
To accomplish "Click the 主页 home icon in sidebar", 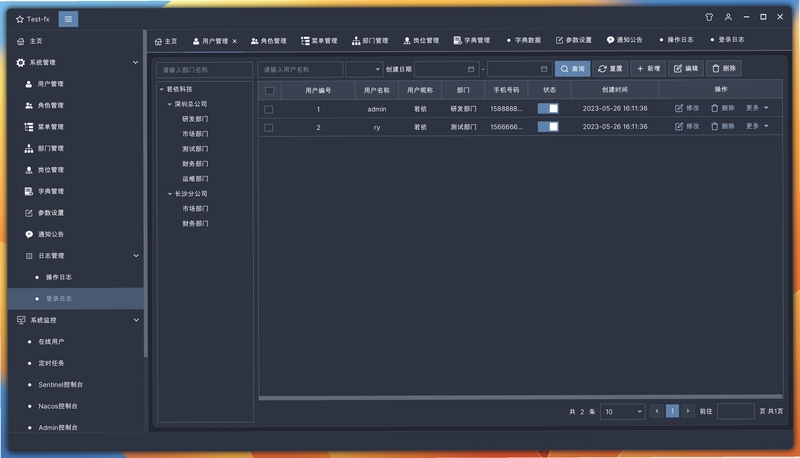I will coord(20,41).
